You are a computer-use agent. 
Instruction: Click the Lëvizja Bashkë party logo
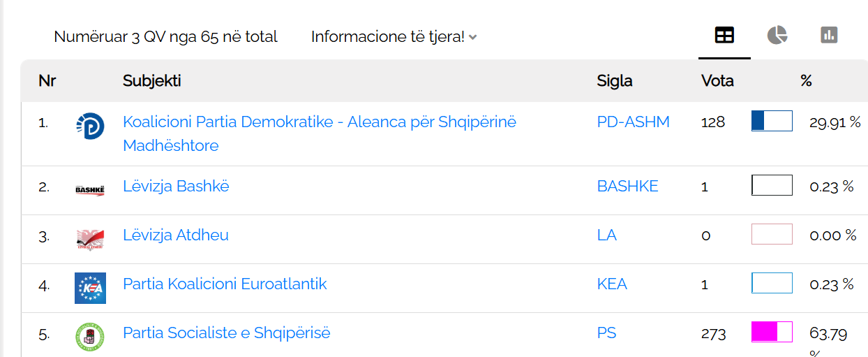pyautogui.click(x=90, y=189)
